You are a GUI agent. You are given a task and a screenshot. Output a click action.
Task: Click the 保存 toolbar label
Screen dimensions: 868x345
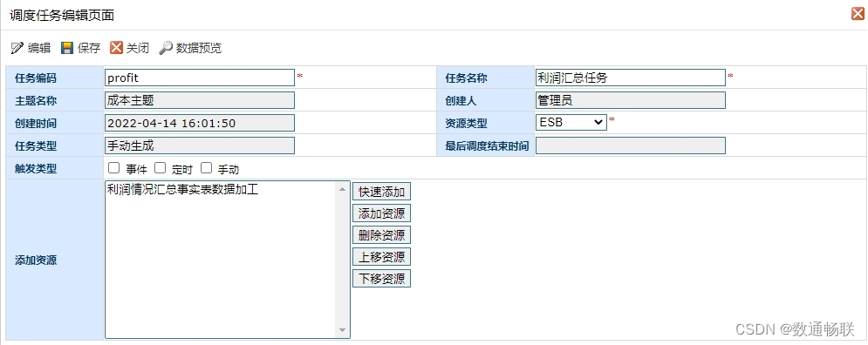click(89, 48)
